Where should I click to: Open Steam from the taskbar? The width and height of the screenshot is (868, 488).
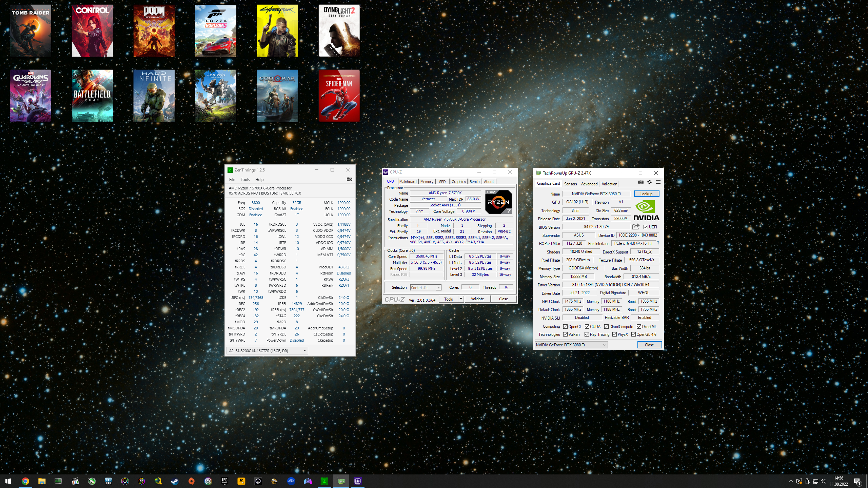[x=175, y=481]
